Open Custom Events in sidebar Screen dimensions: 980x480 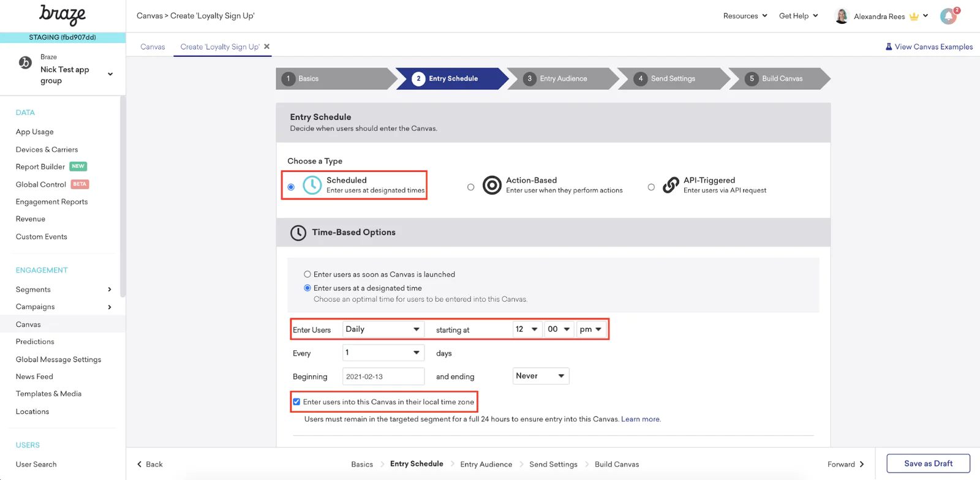point(42,236)
